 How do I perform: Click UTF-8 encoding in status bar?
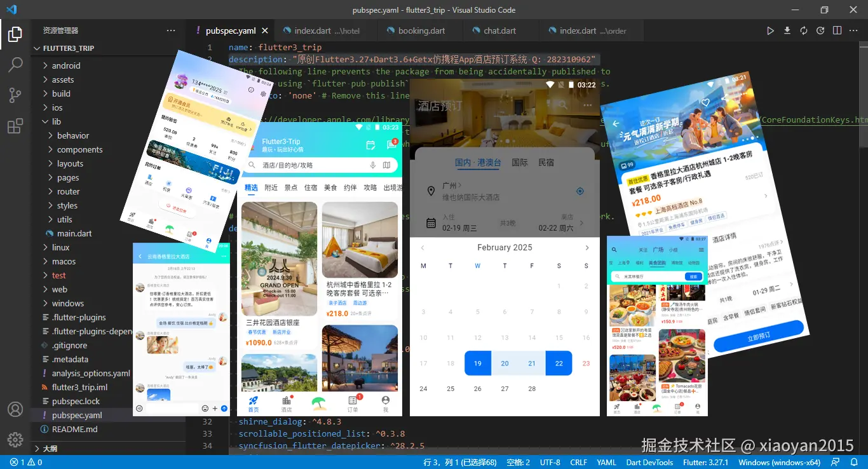550,463
